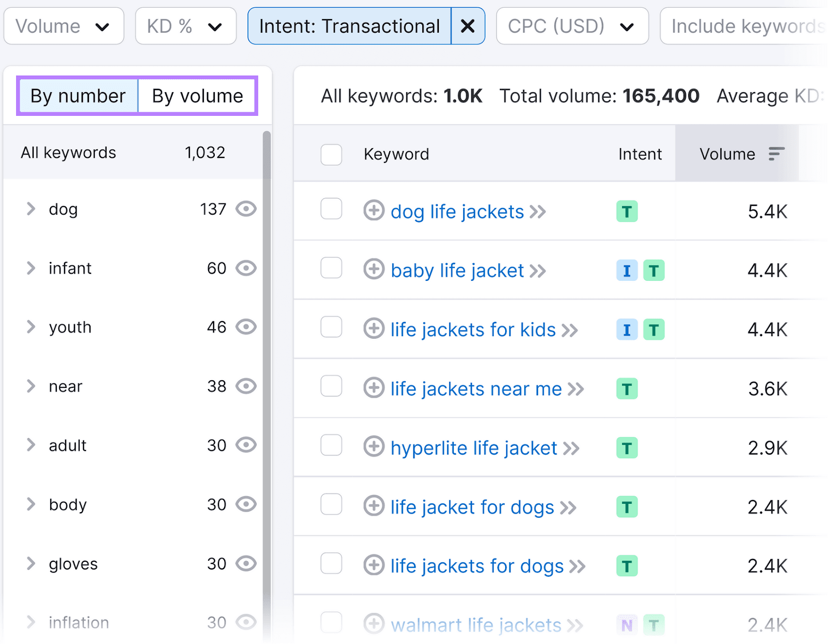Open the Volume filter dropdown

point(64,26)
